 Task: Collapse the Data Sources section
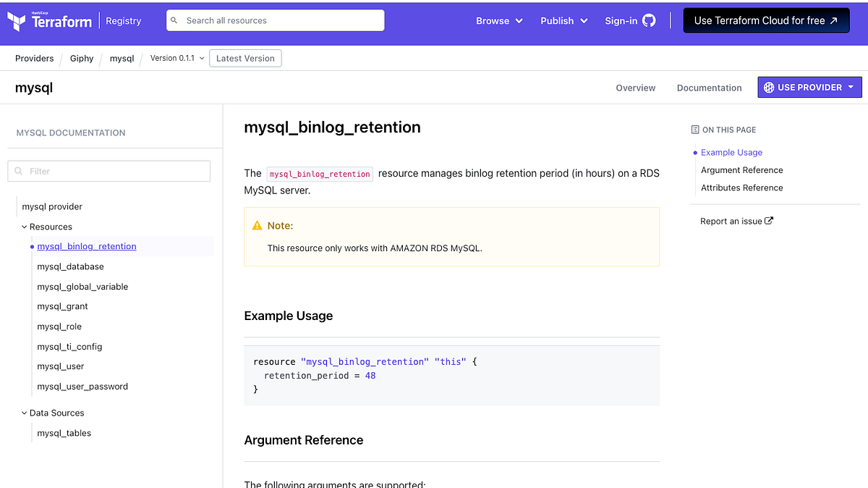[x=24, y=413]
